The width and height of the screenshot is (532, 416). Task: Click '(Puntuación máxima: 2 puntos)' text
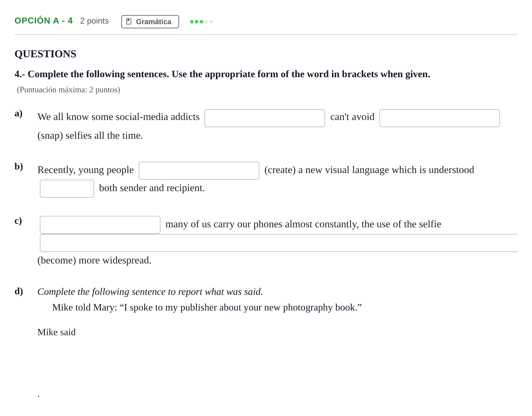tap(68, 90)
